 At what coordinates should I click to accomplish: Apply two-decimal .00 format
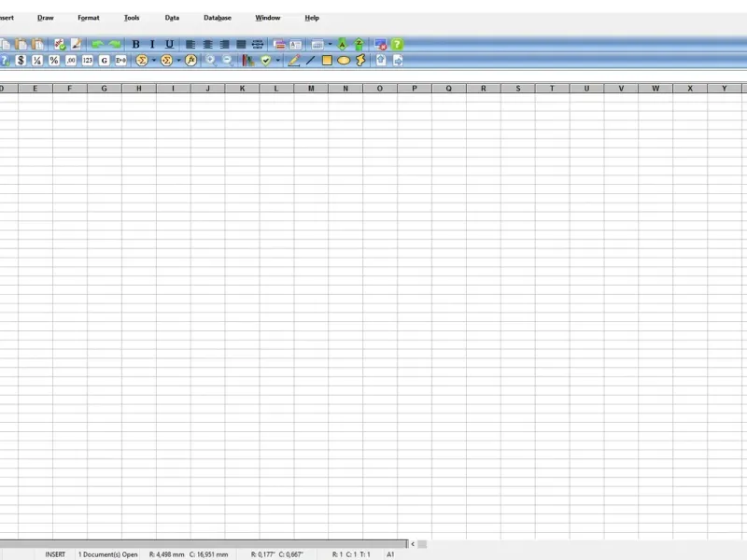71,61
